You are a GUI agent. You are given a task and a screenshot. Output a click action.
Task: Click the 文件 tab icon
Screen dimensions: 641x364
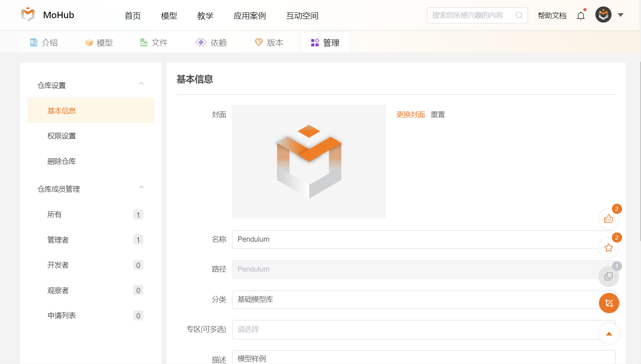[144, 42]
